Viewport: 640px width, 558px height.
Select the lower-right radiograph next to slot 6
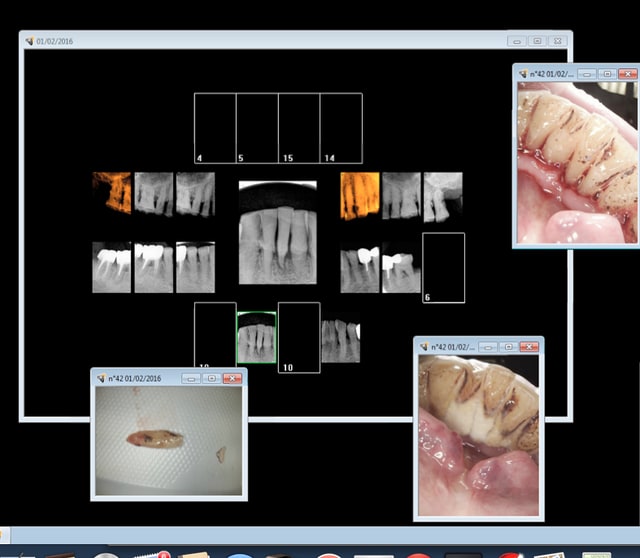(x=401, y=268)
